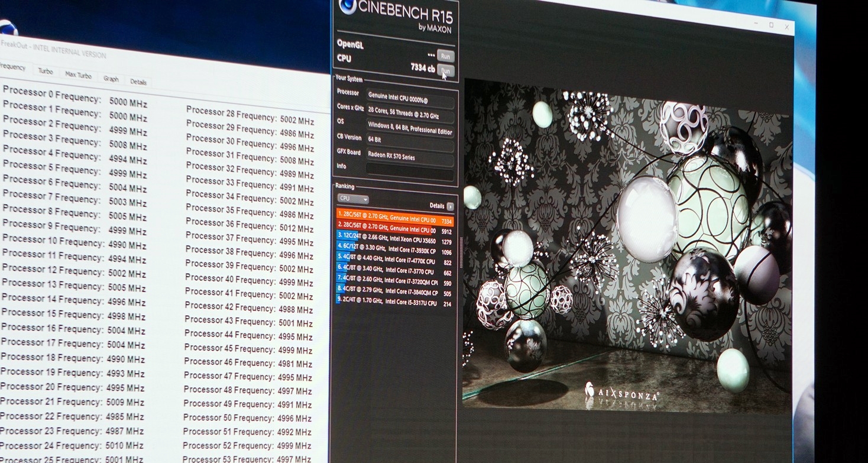Click the 'Processor 0 Frequency:' label
The image size is (868, 463).
pyautogui.click(x=52, y=95)
